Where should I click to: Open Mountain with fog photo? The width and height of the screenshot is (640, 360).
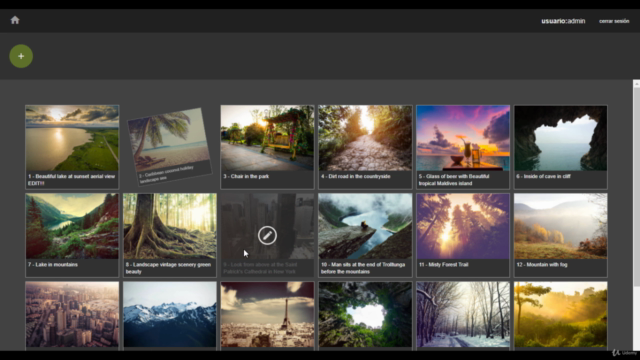point(560,226)
